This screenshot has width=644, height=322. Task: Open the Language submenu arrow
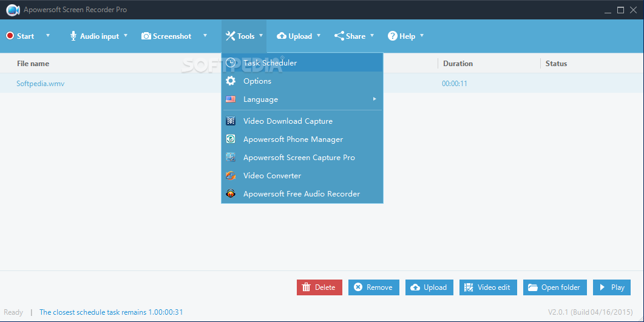tap(374, 99)
